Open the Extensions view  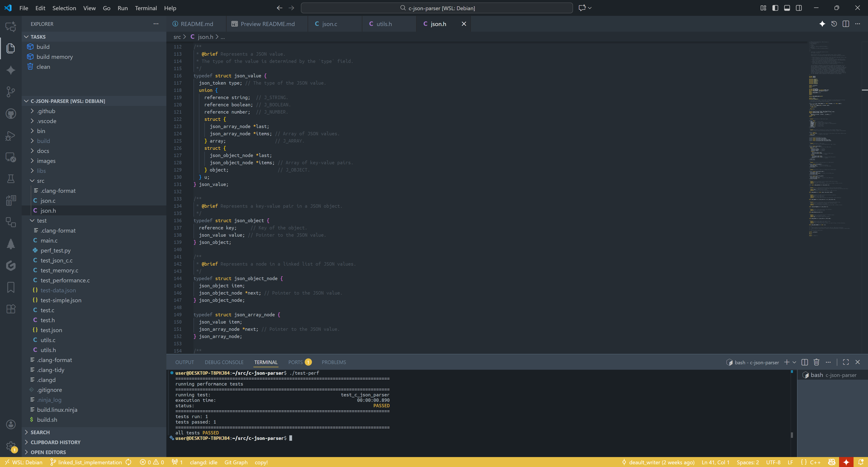(x=11, y=309)
